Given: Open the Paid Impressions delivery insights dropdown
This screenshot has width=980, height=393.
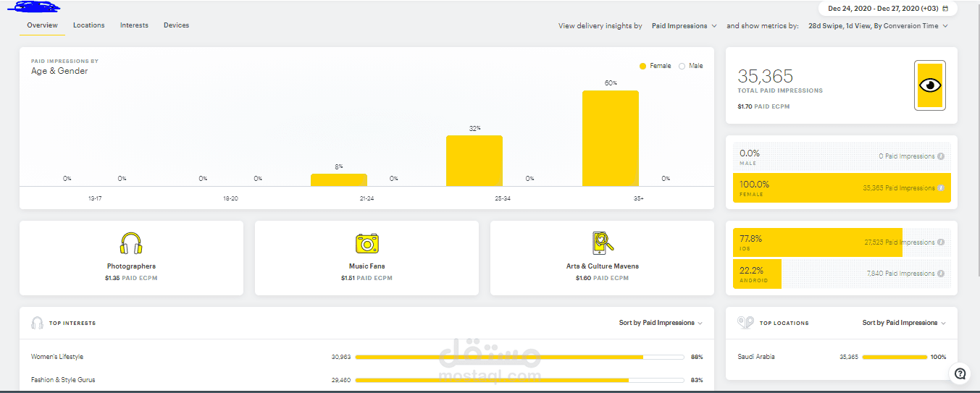Looking at the screenshot, I should click(684, 26).
